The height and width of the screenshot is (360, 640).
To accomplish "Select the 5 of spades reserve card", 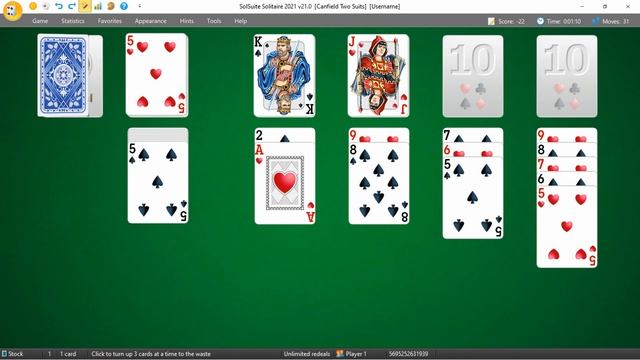I will click(158, 182).
